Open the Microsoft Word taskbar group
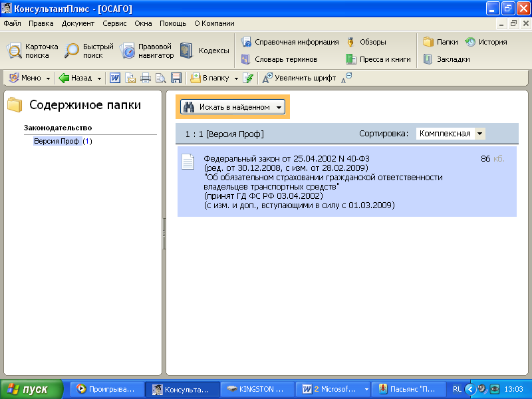Image resolution: width=532 pixels, height=399 pixels. click(333, 389)
